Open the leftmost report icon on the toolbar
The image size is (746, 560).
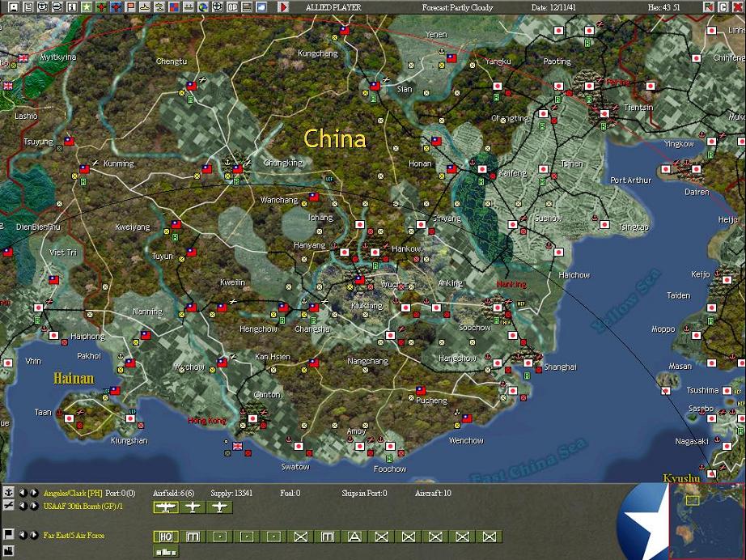[x=12, y=7]
